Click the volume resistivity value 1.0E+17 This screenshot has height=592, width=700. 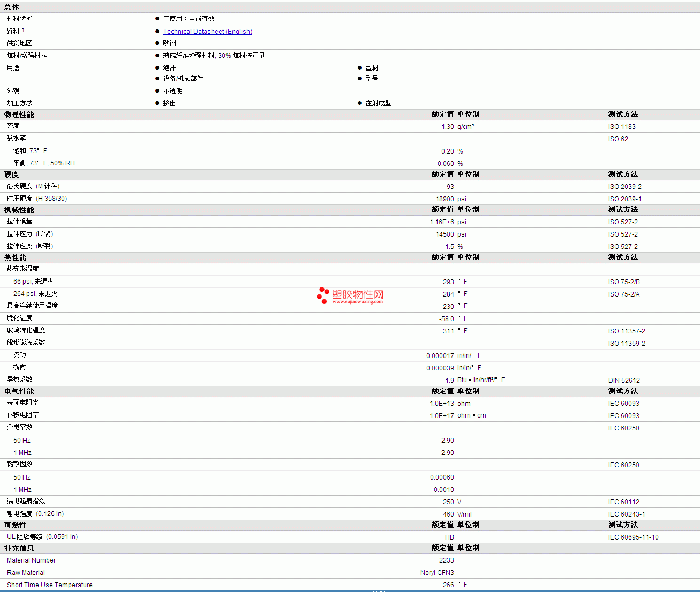coord(441,416)
